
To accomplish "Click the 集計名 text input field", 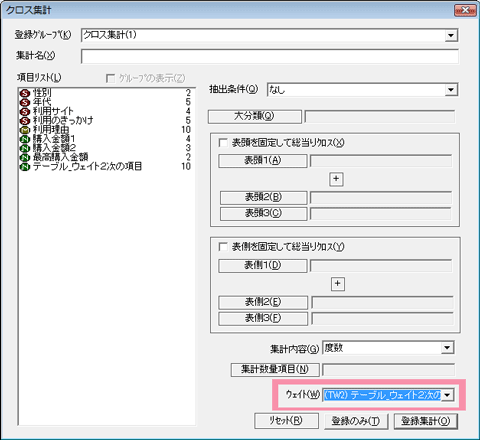I will click(270, 56).
